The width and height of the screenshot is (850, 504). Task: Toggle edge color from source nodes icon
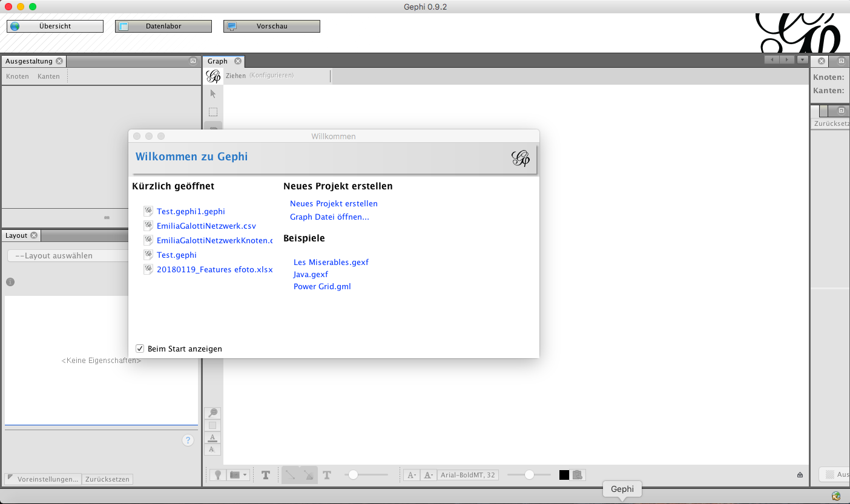pos(308,475)
